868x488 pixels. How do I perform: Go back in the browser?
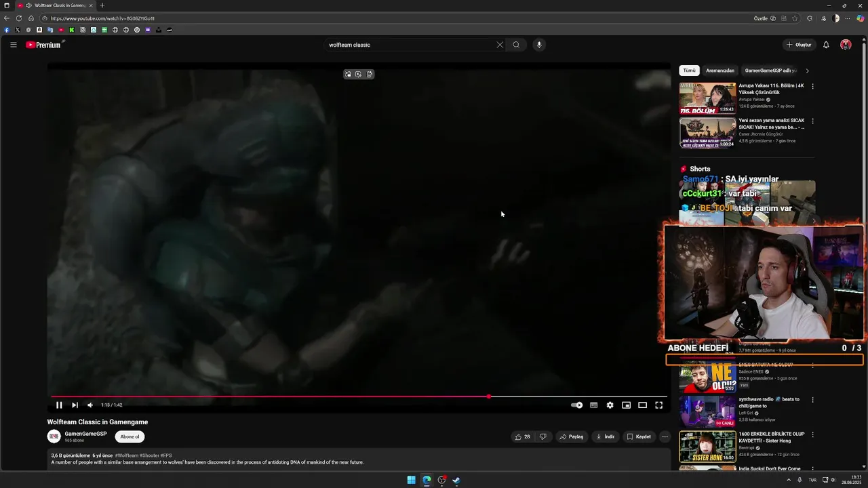point(7,18)
